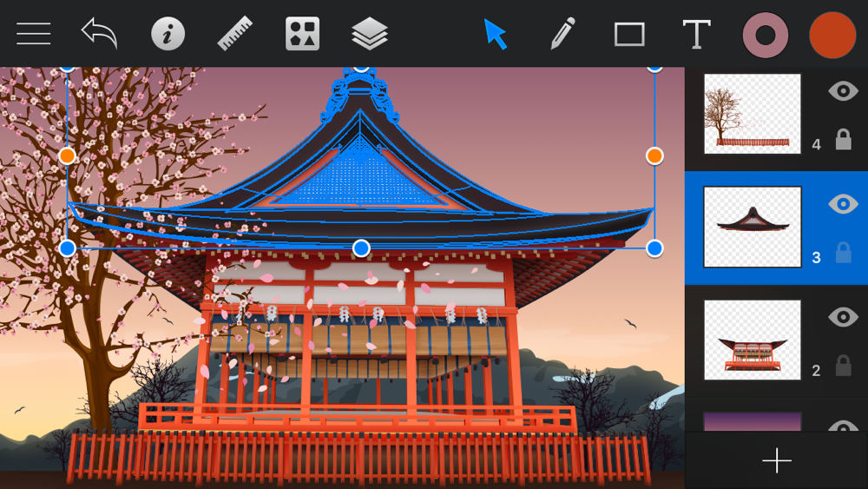Hide layer 2 temple with eye icon

[x=843, y=317]
